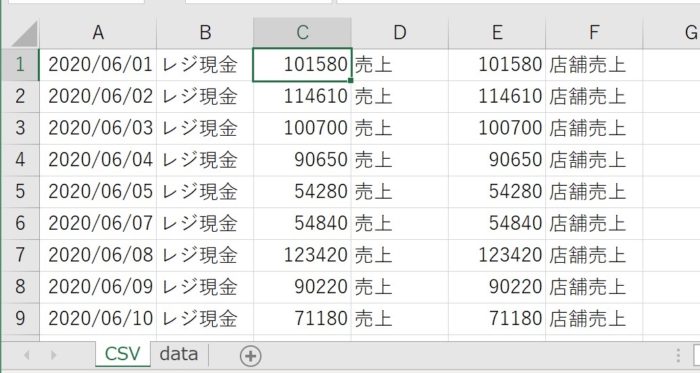Viewport: 700px width, 373px height.
Task: Select column E cell with 71180
Action: coord(497,318)
